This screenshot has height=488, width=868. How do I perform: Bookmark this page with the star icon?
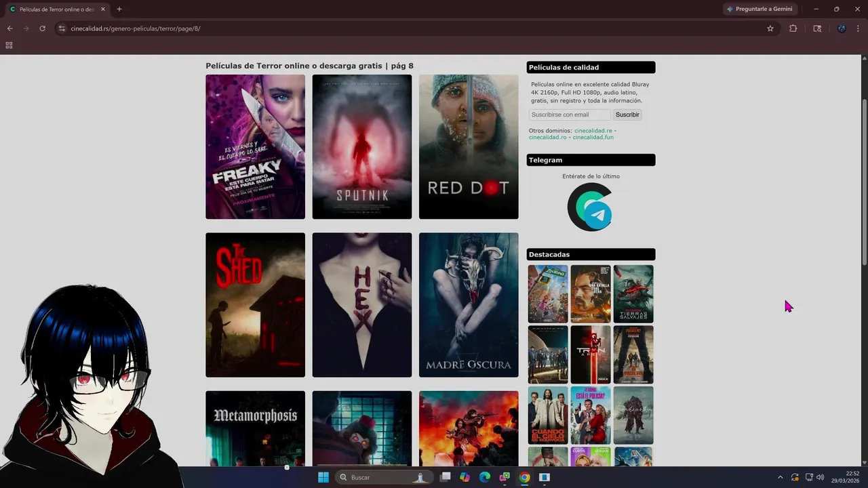770,28
